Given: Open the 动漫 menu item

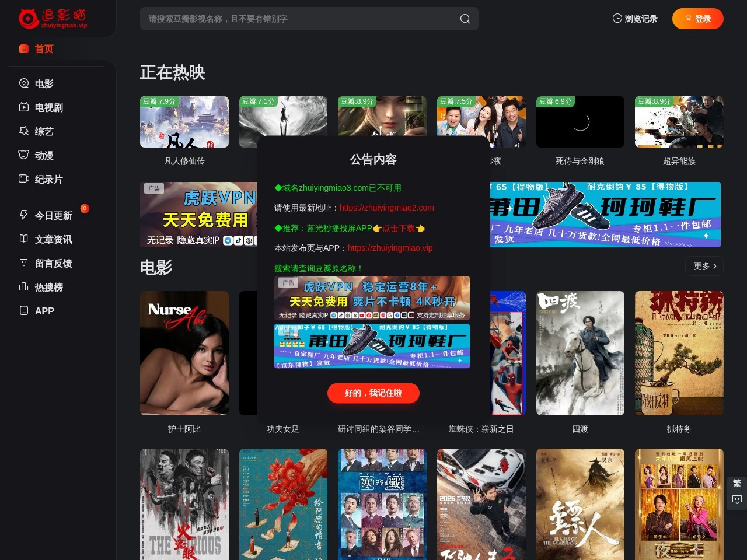Looking at the screenshot, I should click(x=44, y=155).
